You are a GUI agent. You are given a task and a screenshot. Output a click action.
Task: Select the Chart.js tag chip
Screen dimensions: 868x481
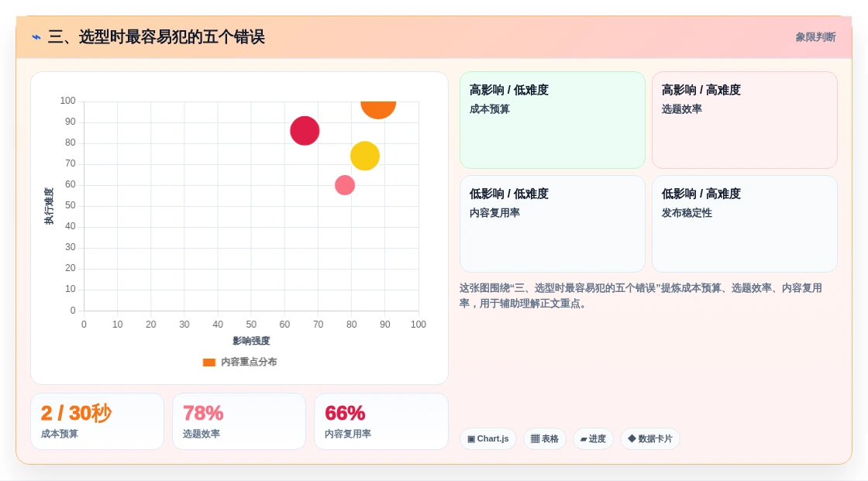point(487,439)
